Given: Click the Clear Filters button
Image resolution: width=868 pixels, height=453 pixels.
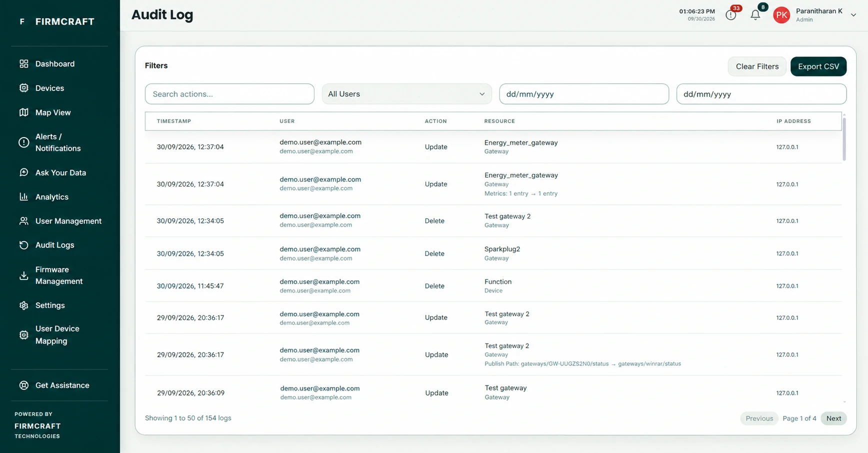Looking at the screenshot, I should click(x=757, y=66).
